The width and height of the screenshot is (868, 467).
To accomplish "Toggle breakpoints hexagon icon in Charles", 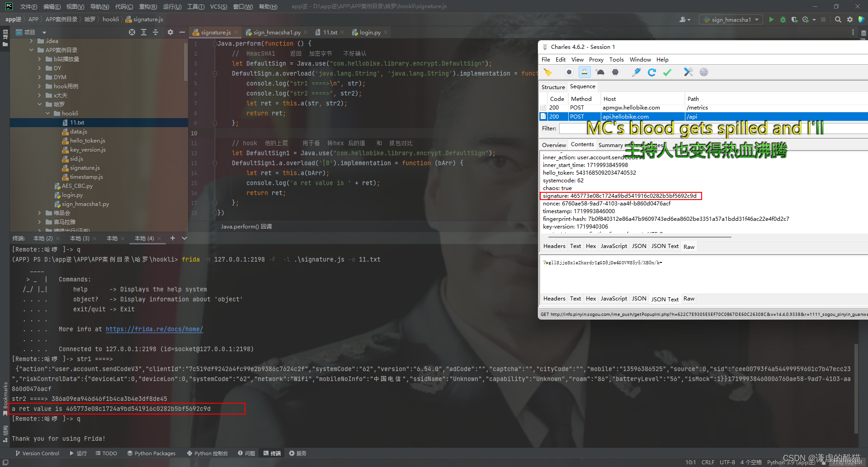I will [x=615, y=72].
